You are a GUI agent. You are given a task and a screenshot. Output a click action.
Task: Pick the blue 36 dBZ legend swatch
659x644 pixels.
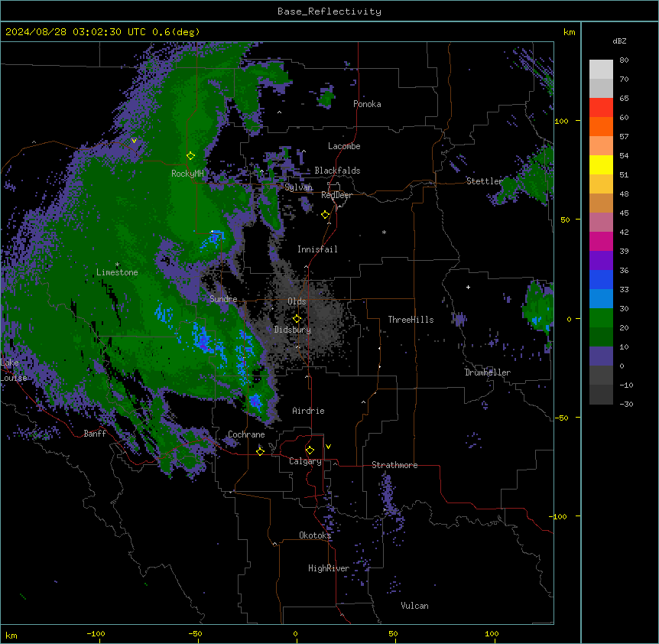coord(601,279)
